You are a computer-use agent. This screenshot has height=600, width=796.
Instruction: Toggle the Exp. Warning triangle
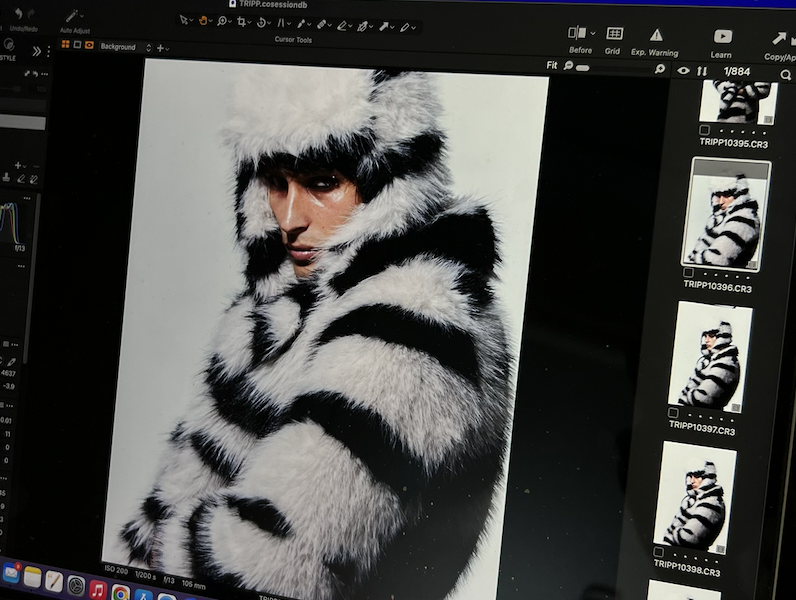(x=656, y=35)
